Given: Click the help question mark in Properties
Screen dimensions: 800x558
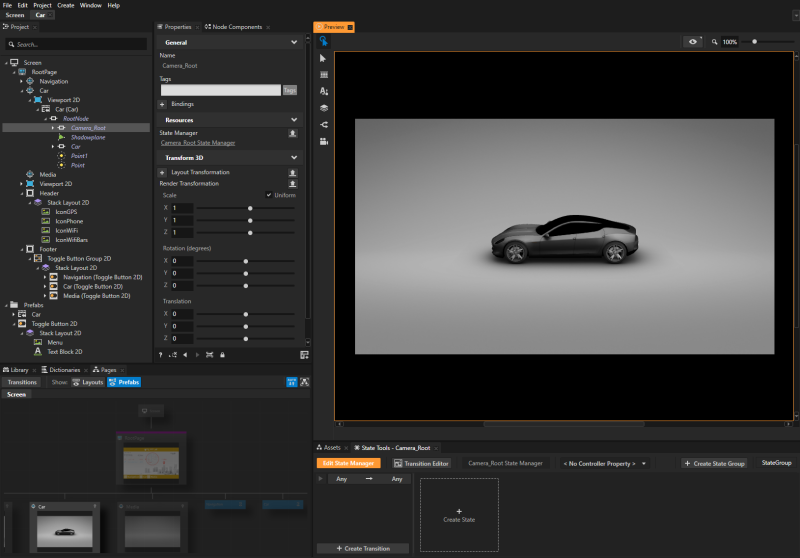Looking at the screenshot, I should [x=161, y=355].
